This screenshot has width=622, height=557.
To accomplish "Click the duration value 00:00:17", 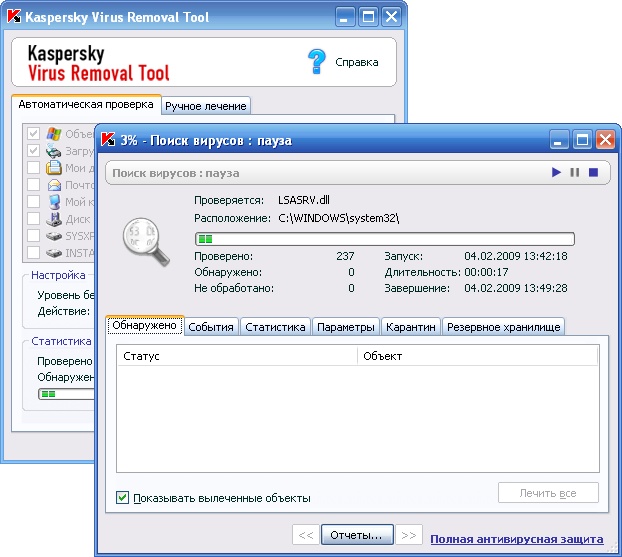I will coord(486,272).
